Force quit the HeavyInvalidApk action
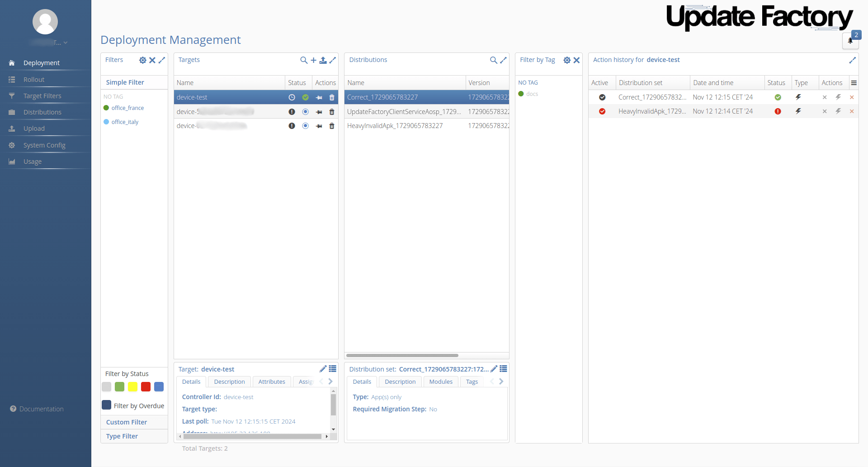Viewport: 868px width, 467px height. (x=852, y=111)
